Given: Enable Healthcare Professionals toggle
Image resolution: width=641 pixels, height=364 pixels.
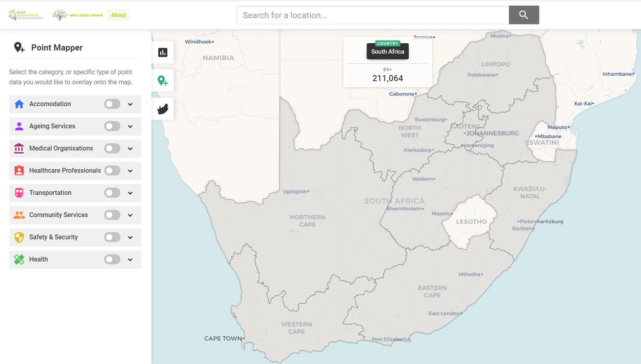Looking at the screenshot, I should pyautogui.click(x=112, y=171).
